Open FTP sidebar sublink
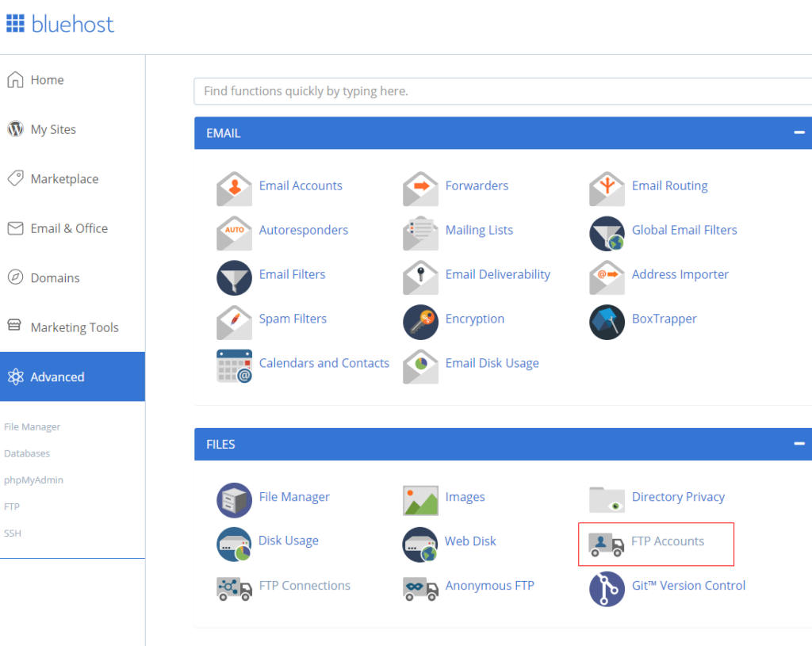Image resolution: width=812 pixels, height=646 pixels. [12, 506]
